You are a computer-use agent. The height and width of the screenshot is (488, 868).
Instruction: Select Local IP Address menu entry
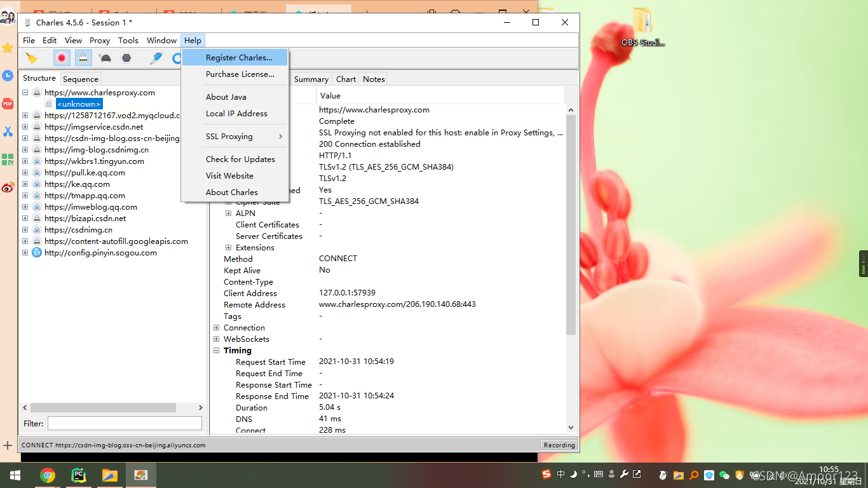tap(235, 113)
